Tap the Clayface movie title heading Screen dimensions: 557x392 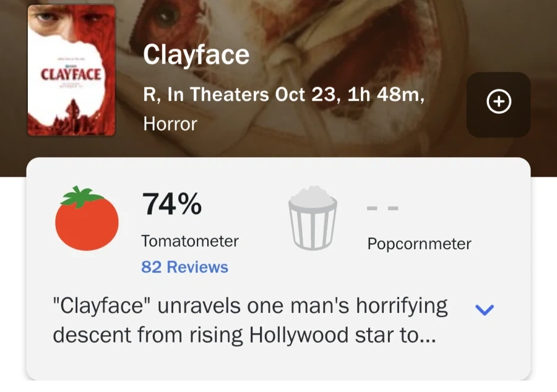click(196, 54)
